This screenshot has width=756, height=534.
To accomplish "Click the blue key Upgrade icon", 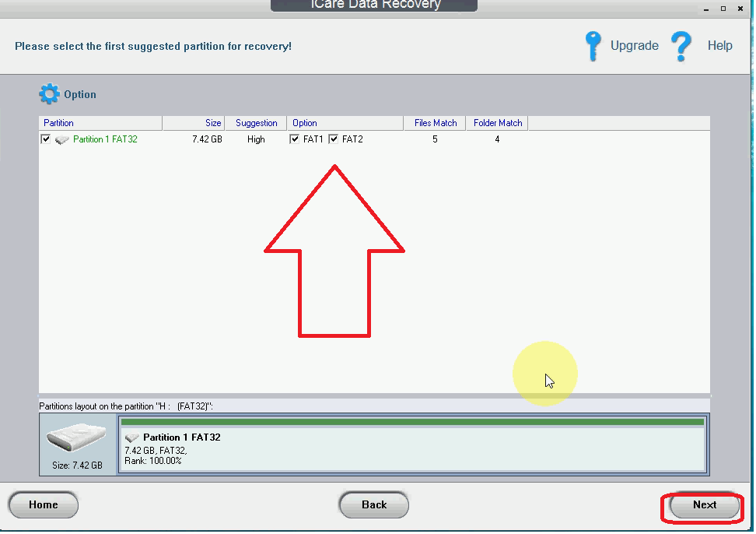I will (593, 46).
